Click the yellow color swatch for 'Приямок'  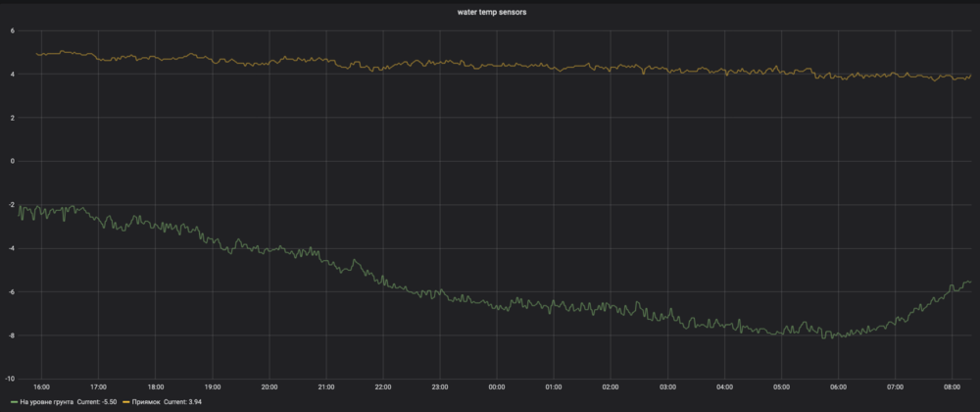126,402
